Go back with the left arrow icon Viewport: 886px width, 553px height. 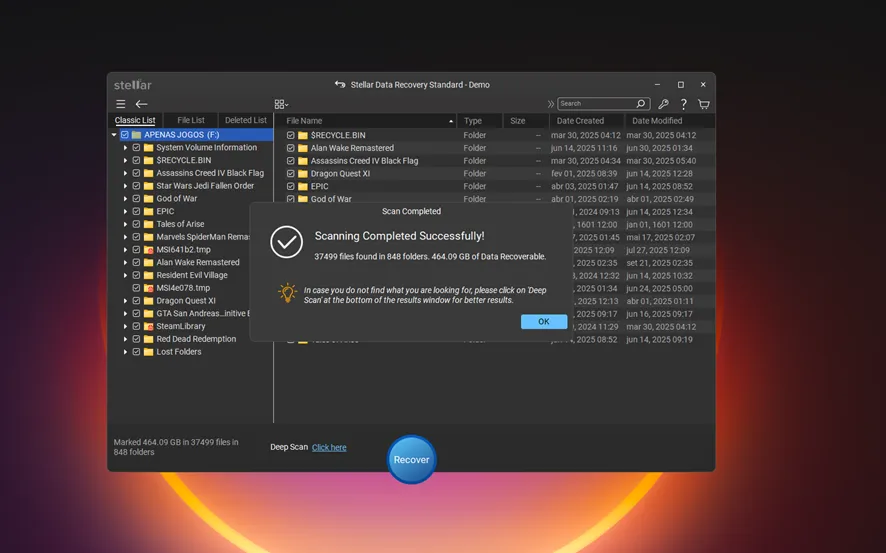point(142,104)
